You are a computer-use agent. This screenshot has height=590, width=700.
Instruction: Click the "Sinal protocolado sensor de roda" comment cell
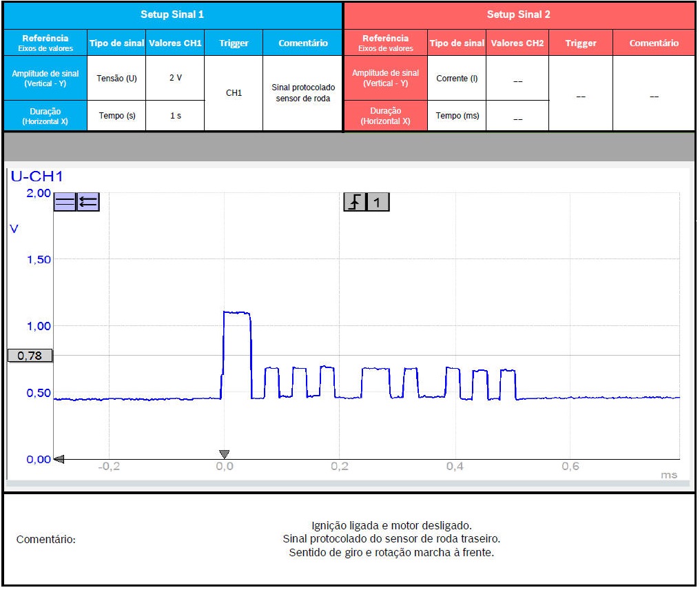click(303, 93)
